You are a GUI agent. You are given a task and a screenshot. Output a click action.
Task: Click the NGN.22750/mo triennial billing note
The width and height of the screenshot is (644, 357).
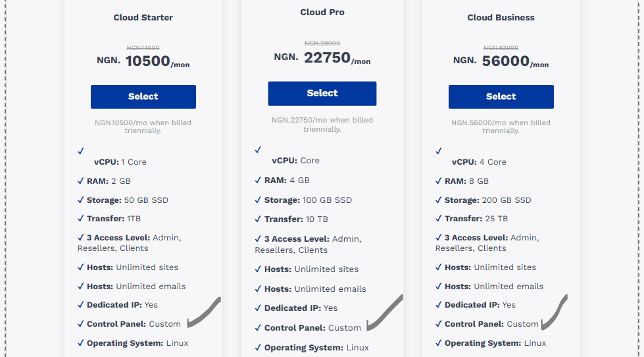click(322, 124)
